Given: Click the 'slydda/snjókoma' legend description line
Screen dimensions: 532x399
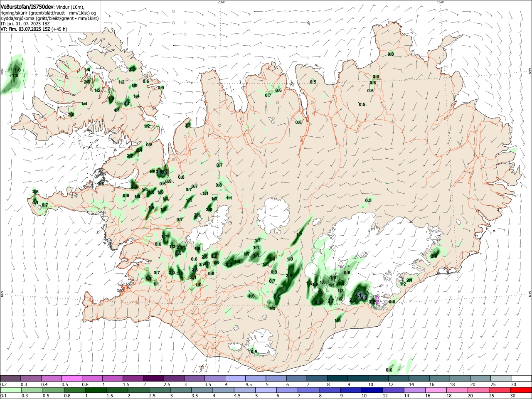Looking at the screenshot, I should point(49,18).
